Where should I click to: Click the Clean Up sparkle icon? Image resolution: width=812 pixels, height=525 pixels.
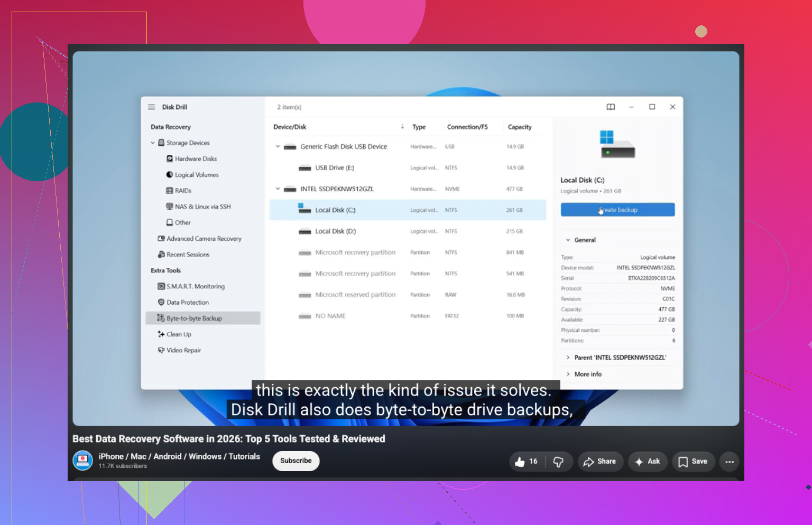coord(161,334)
